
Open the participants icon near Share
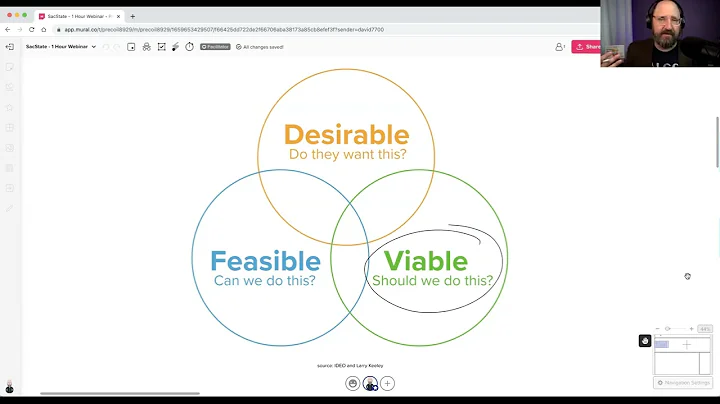point(560,47)
